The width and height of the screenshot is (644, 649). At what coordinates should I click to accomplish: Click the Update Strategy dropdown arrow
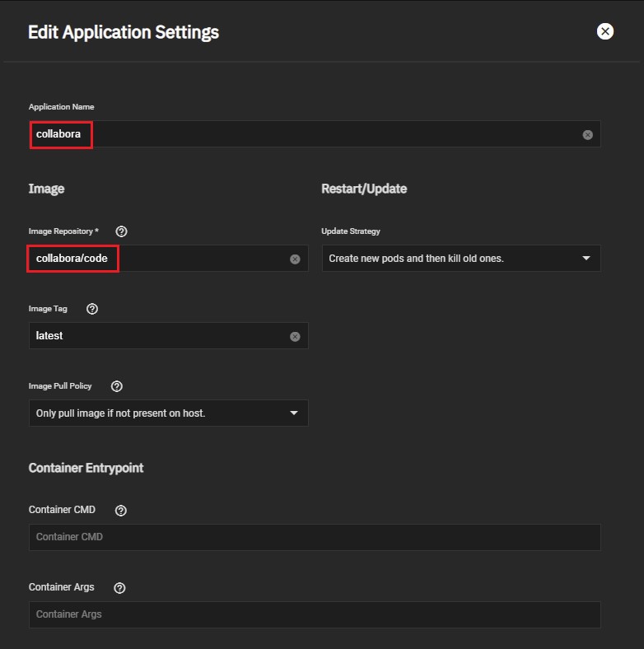coord(586,258)
